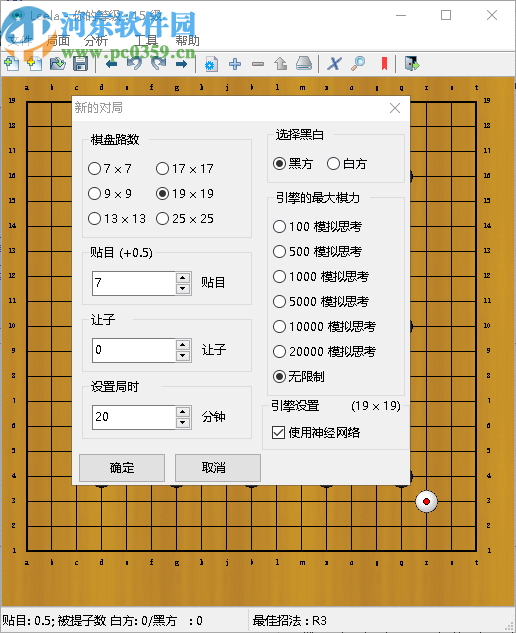The image size is (516, 633).
Task: Undo the last move using the curved arrow
Action: pyautogui.click(x=134, y=64)
